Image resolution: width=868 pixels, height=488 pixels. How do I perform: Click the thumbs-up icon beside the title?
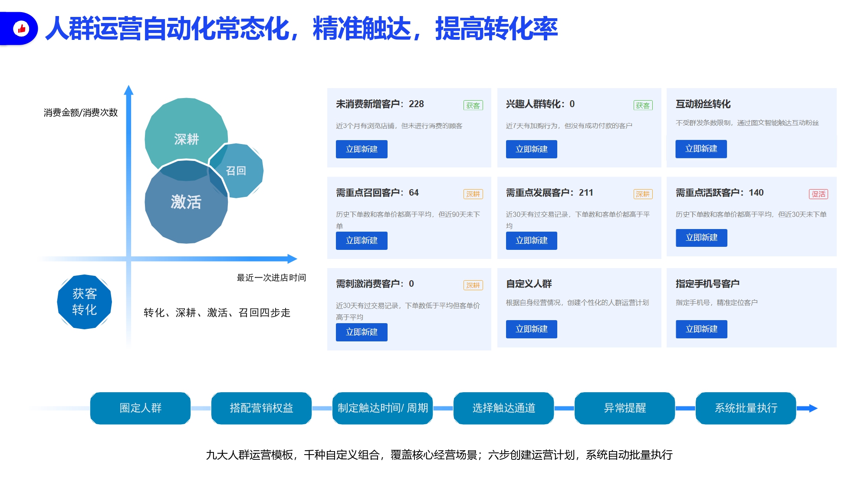[x=21, y=29]
